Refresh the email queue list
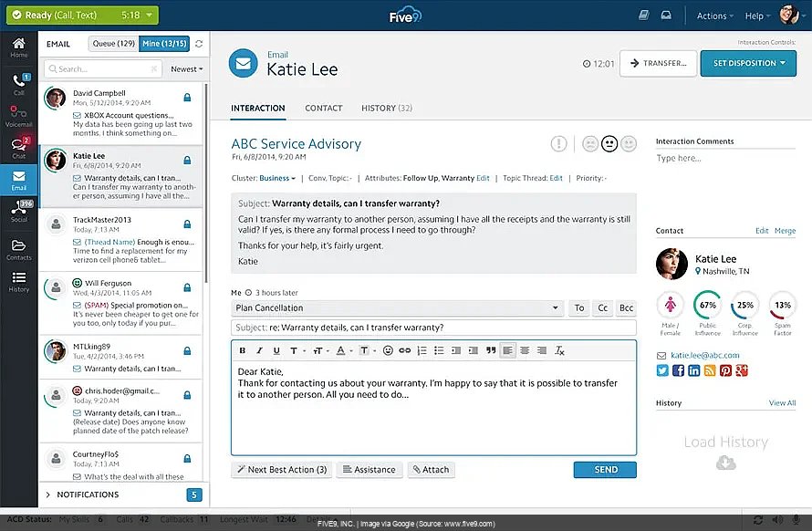The height and width of the screenshot is (531, 812). point(200,44)
